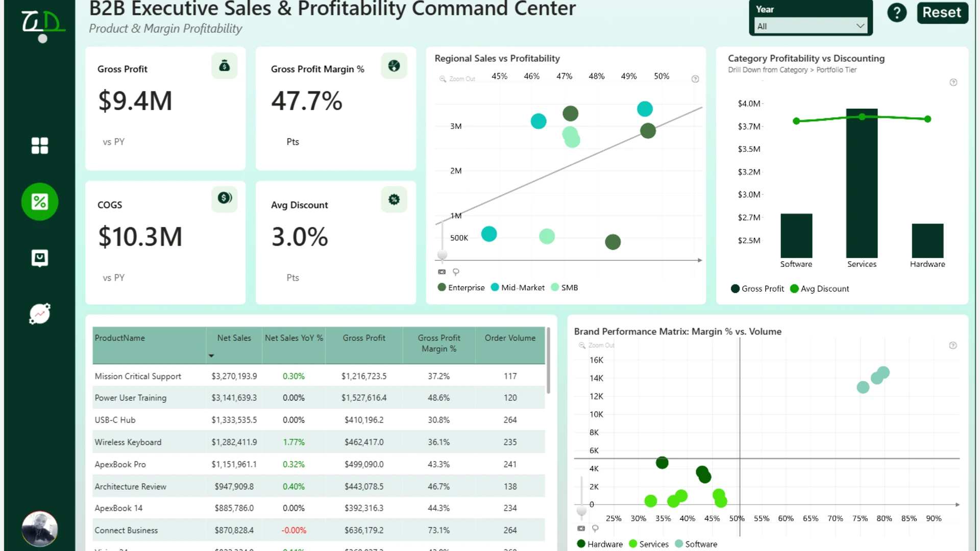Viewport: 980px width, 551px height.
Task: Click zoom slider handle in Brand Performance Matrix
Action: (581, 510)
